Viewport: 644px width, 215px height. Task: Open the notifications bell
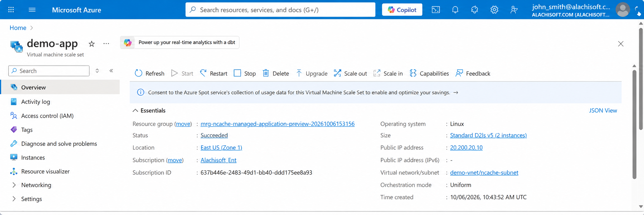[x=455, y=10]
